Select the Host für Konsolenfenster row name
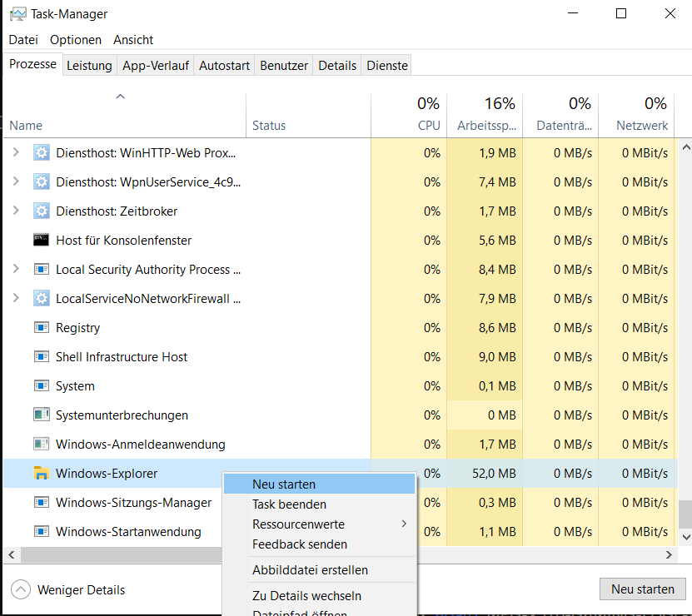This screenshot has width=692, height=616. click(123, 240)
